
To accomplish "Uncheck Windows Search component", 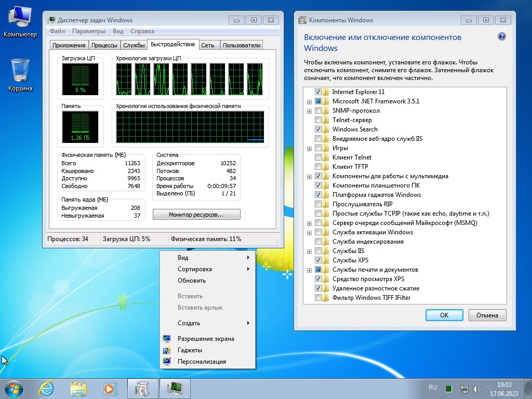I will 318,129.
